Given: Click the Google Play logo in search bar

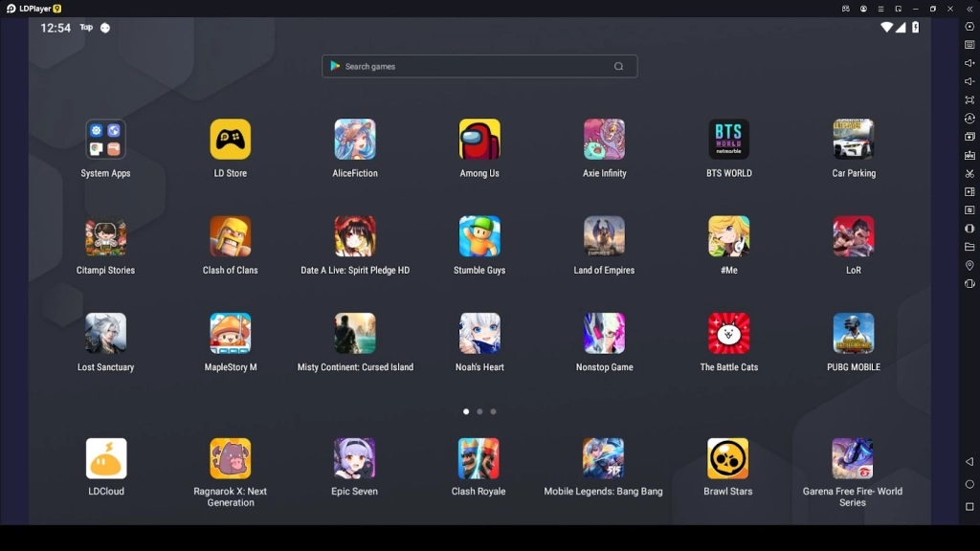Looking at the screenshot, I should [x=335, y=66].
